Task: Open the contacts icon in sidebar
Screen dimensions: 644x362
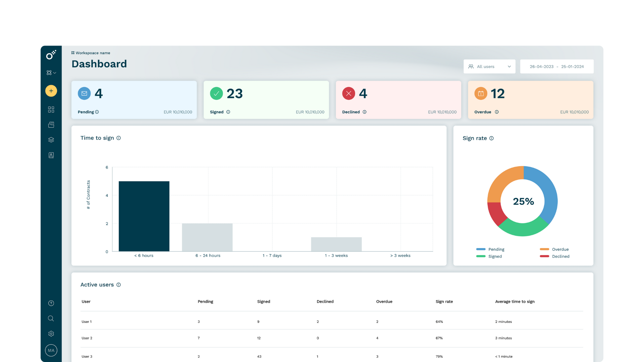Action: point(51,155)
